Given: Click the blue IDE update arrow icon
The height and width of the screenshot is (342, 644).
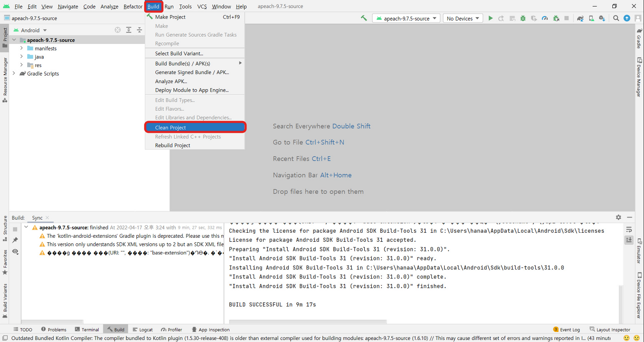Looking at the screenshot, I should 627,18.
